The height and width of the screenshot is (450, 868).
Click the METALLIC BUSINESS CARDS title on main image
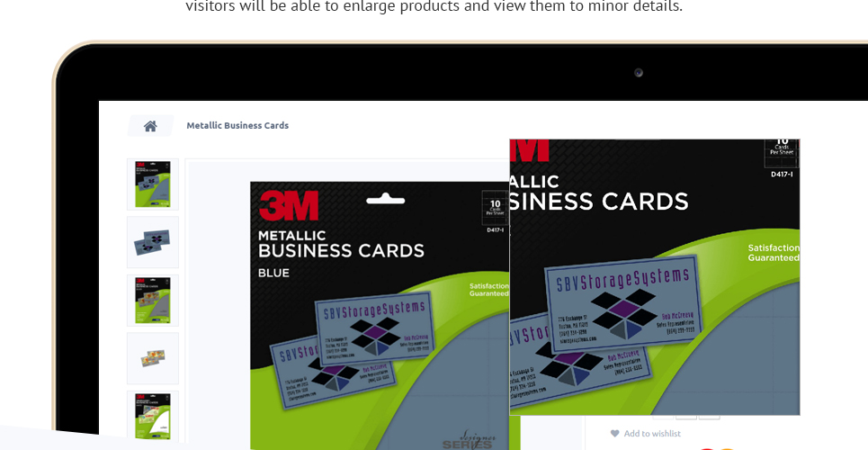click(x=341, y=245)
